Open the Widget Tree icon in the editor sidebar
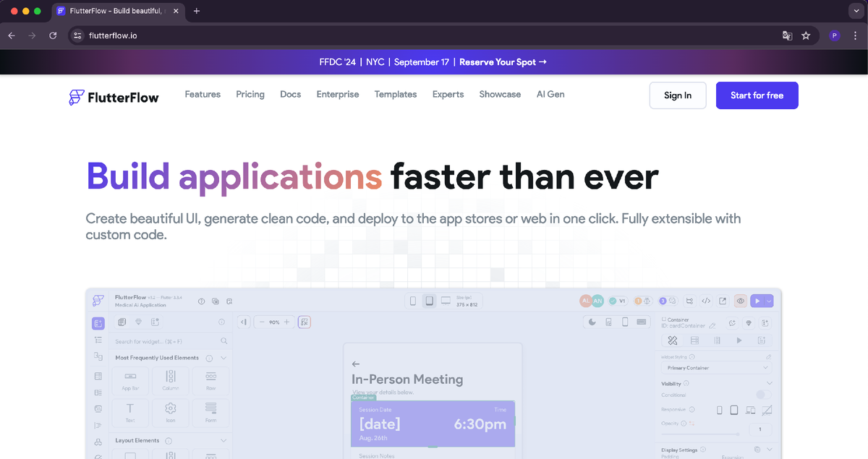The width and height of the screenshot is (868, 459). [98, 340]
